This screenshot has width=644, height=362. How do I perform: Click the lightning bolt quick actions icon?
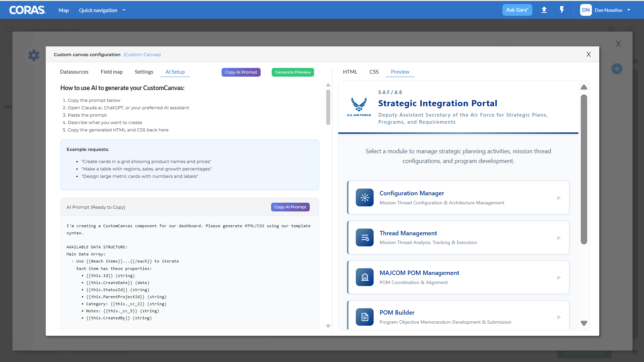pos(562,10)
